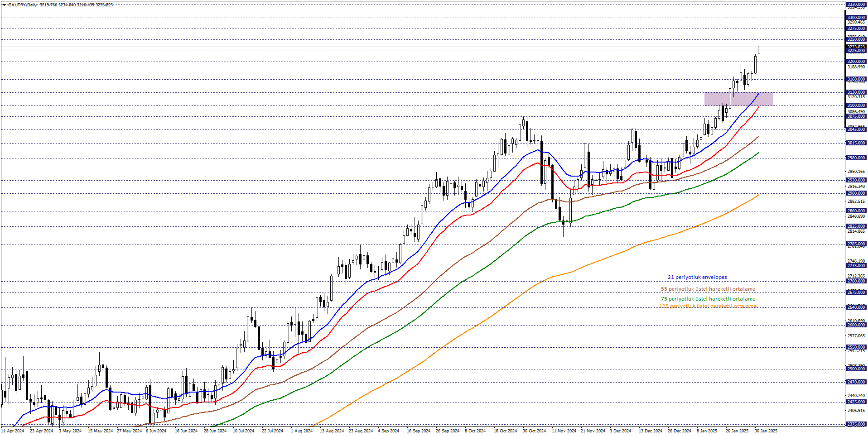Click the '4 Sep 2024' date on time axis
Image resolution: width=868 pixels, height=436 pixels.
(x=389, y=431)
